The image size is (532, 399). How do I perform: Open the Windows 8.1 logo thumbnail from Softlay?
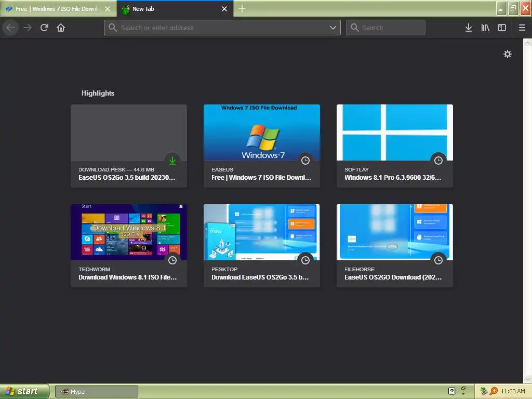click(395, 132)
